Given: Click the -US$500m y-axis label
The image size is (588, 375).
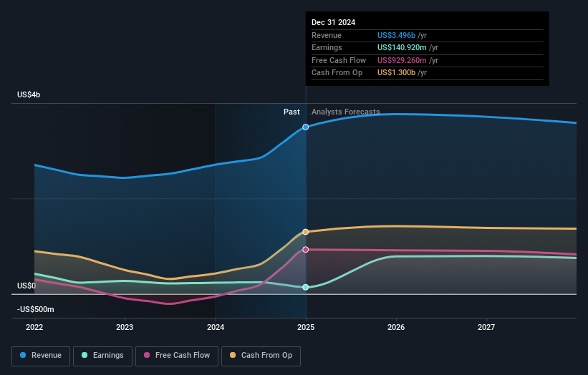Looking at the screenshot, I should [36, 309].
